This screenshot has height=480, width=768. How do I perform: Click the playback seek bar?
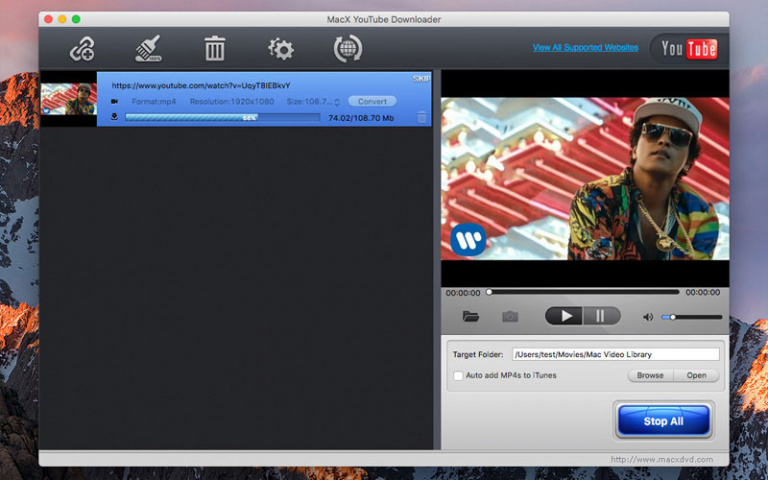click(584, 292)
